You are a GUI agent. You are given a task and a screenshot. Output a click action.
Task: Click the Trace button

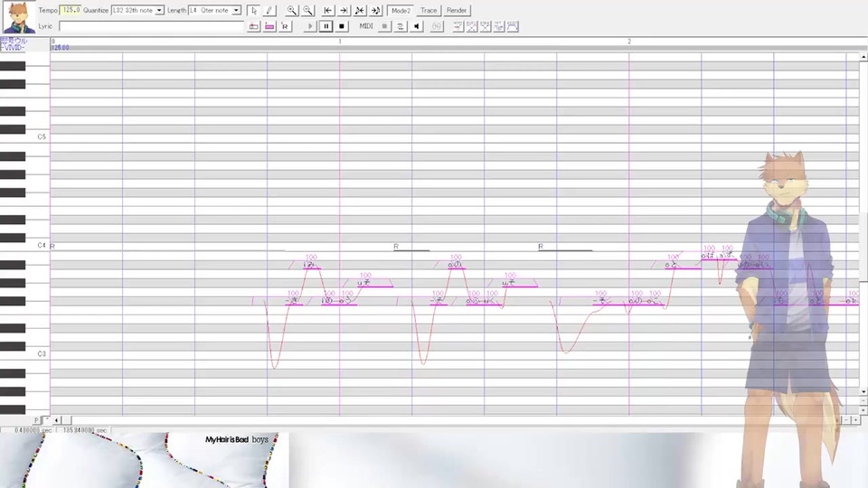pos(429,11)
